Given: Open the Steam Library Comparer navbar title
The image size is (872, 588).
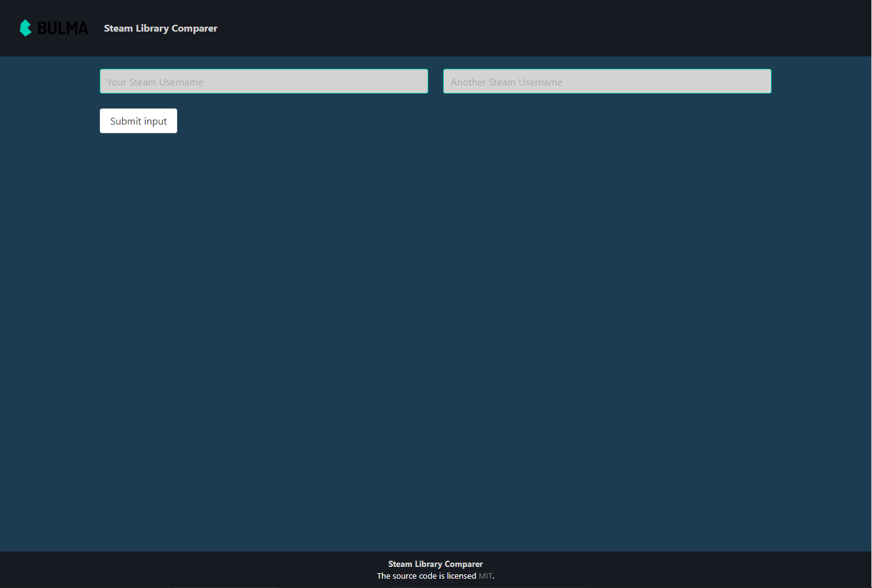Looking at the screenshot, I should click(x=161, y=29).
